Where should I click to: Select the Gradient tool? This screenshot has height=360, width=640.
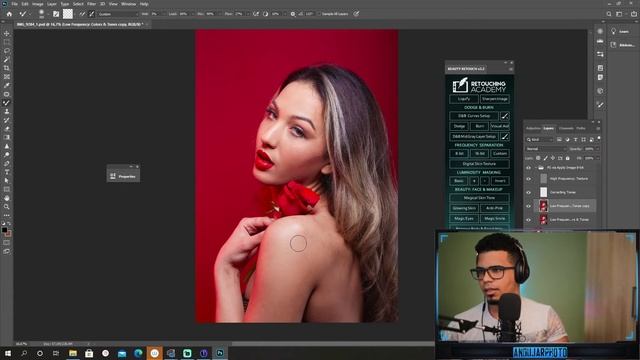[x=7, y=137]
